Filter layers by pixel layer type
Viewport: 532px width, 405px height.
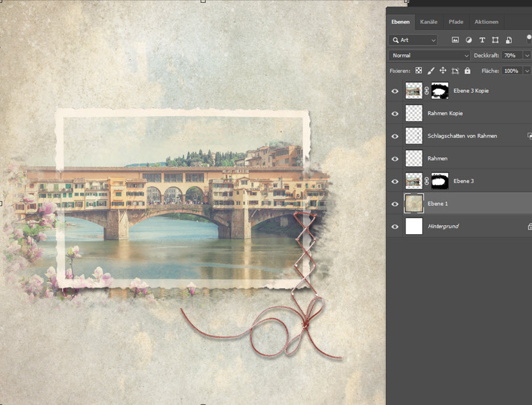point(455,40)
